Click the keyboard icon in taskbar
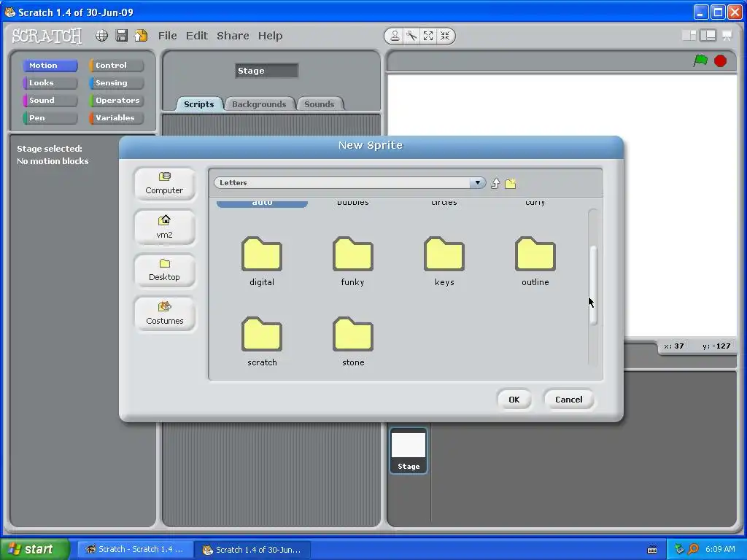 (652, 550)
